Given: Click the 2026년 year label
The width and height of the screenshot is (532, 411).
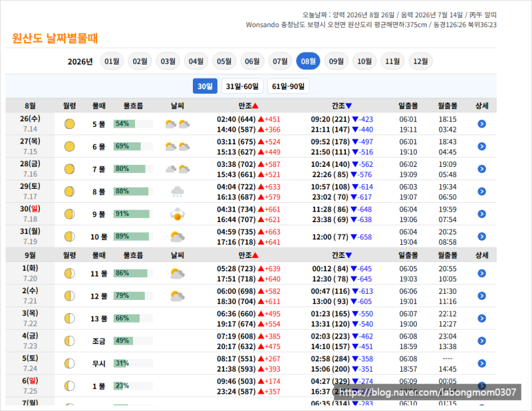Looking at the screenshot, I should tap(80, 61).
